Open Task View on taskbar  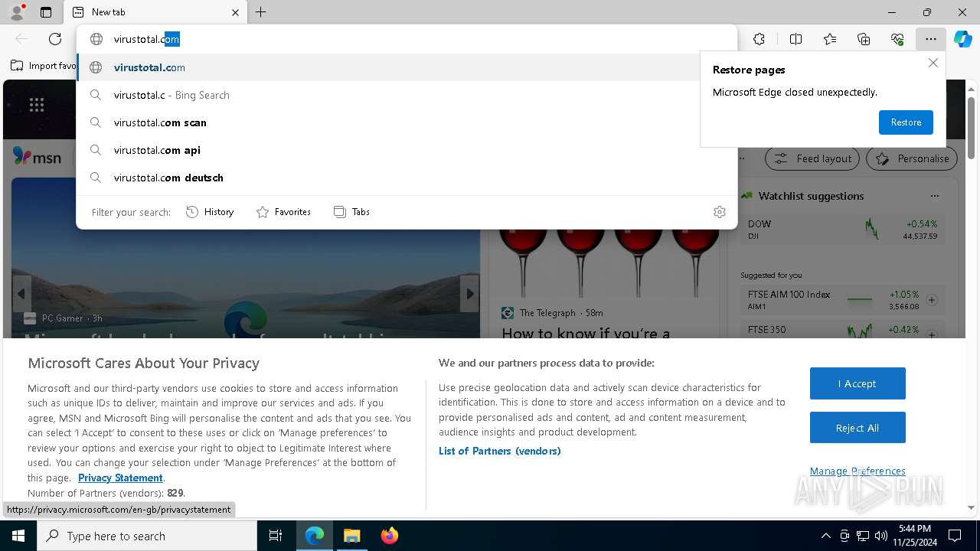point(276,536)
